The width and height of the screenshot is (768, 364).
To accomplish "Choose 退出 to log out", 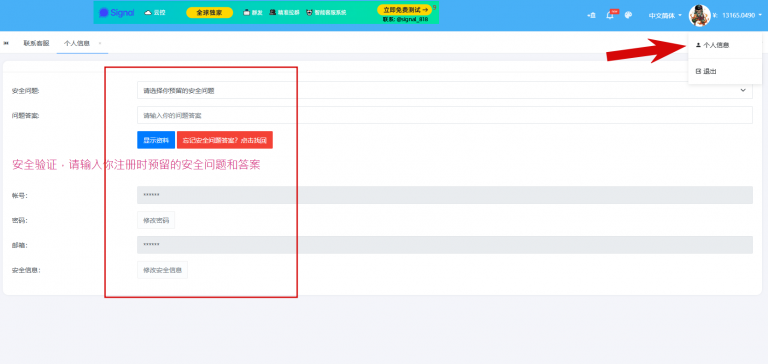I will [x=724, y=72].
